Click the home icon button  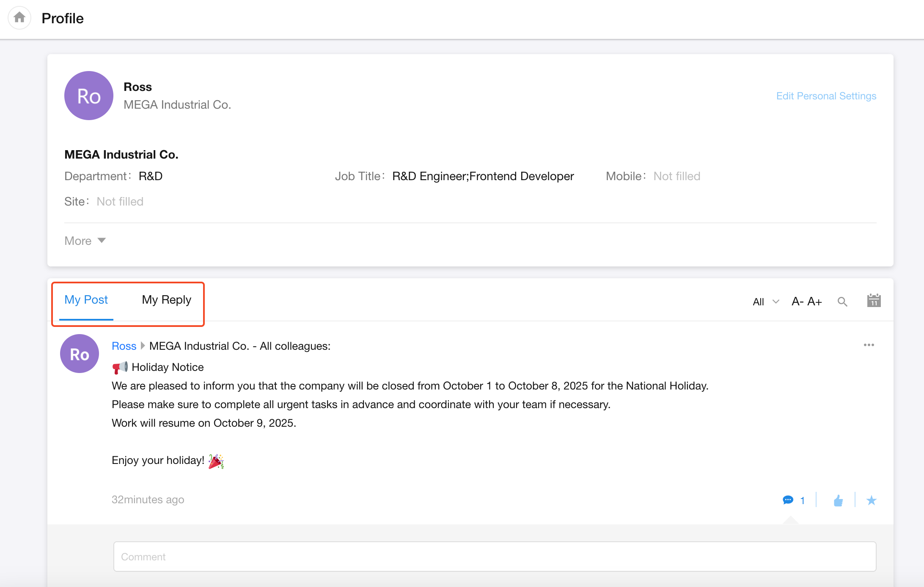point(19,18)
